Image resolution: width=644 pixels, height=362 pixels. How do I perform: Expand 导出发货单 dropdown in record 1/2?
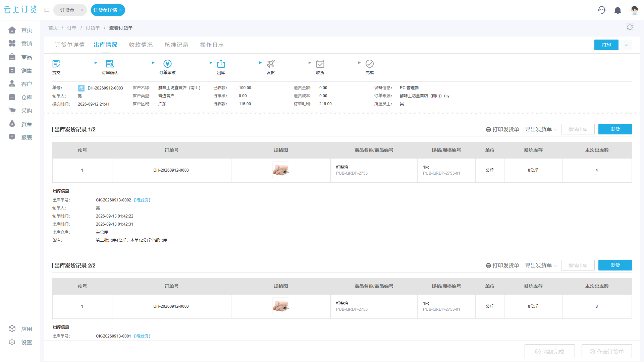click(541, 129)
